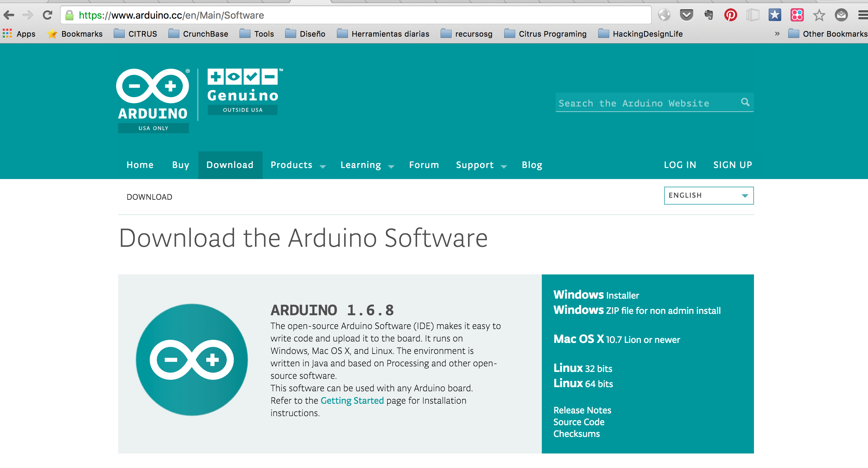
Task: Click the search magnifier icon
Action: [745, 102]
